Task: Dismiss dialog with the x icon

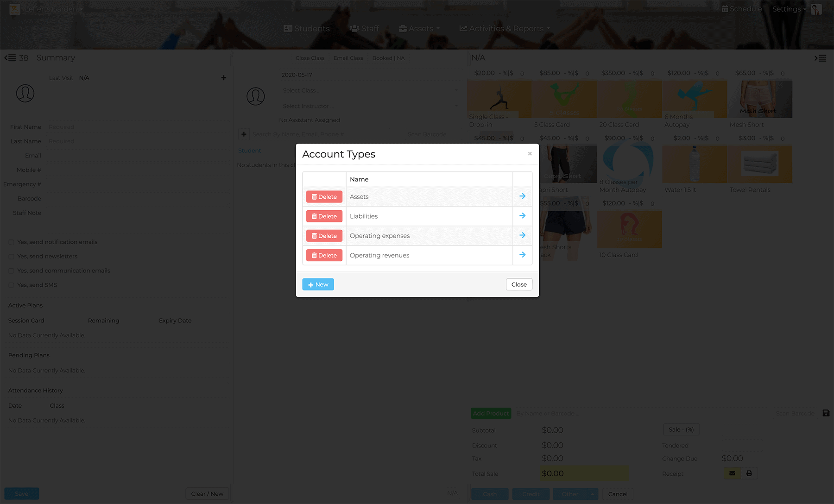Action: [530, 154]
